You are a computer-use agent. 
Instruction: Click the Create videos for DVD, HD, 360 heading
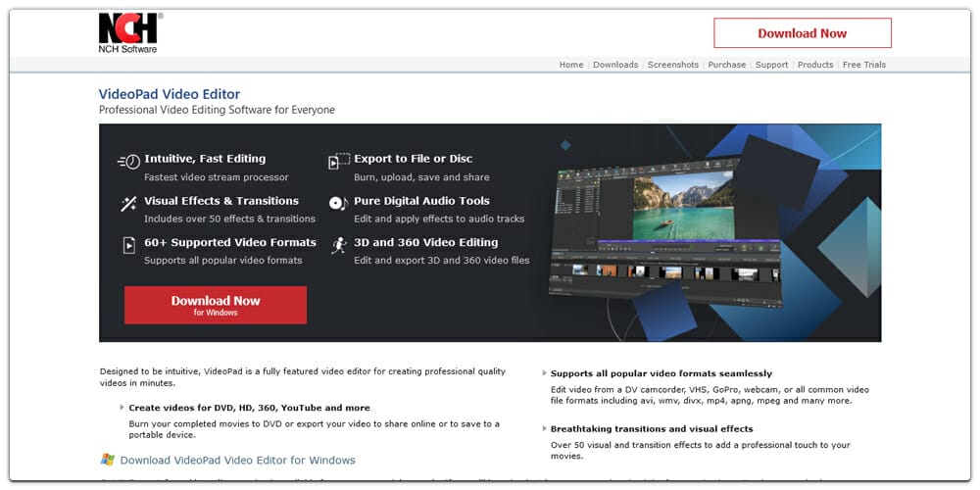[x=249, y=408]
